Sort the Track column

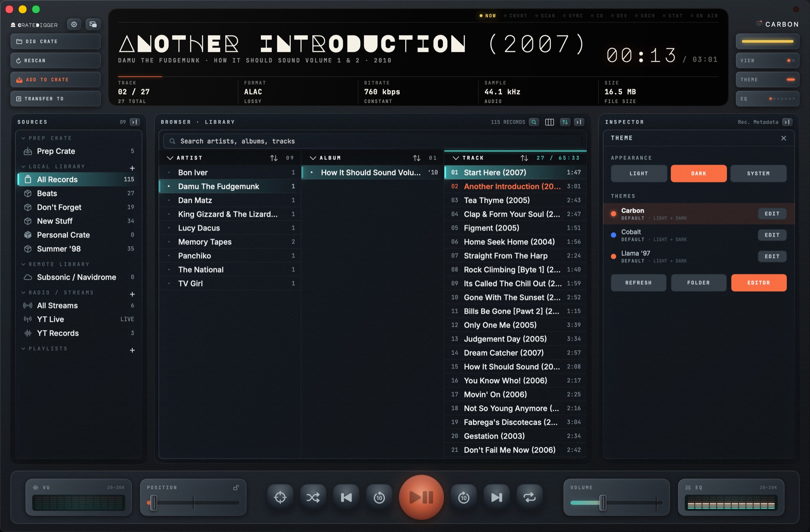[x=524, y=158]
